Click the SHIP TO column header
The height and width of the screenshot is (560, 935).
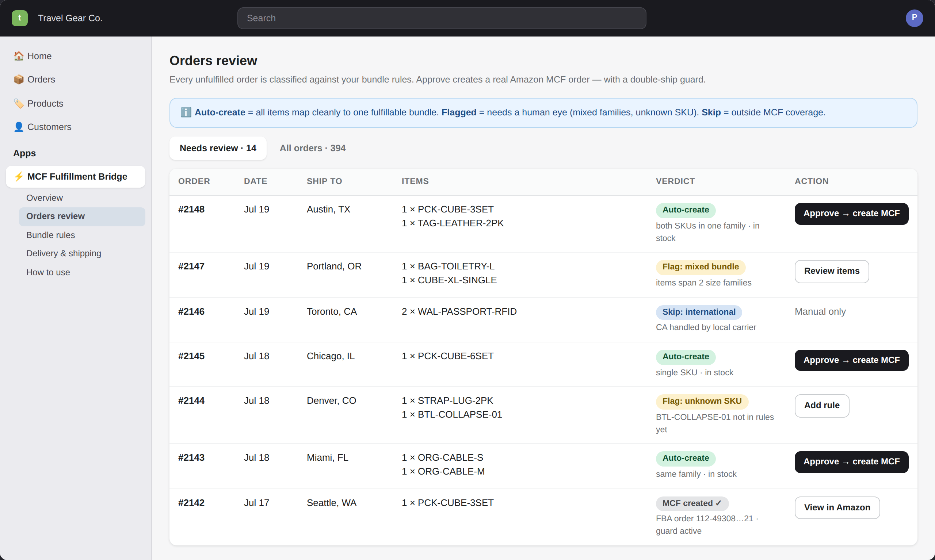324,181
